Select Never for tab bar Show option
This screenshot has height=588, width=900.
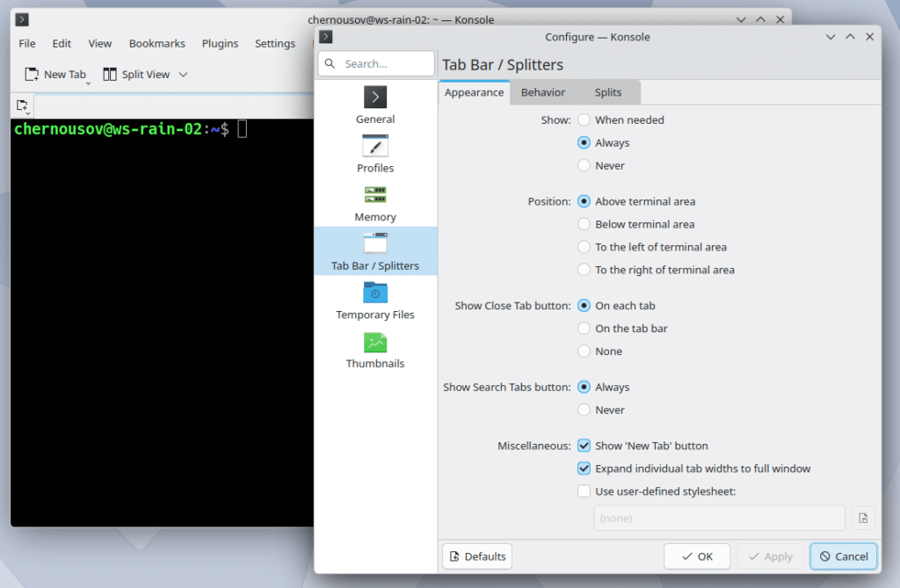pyautogui.click(x=601, y=166)
